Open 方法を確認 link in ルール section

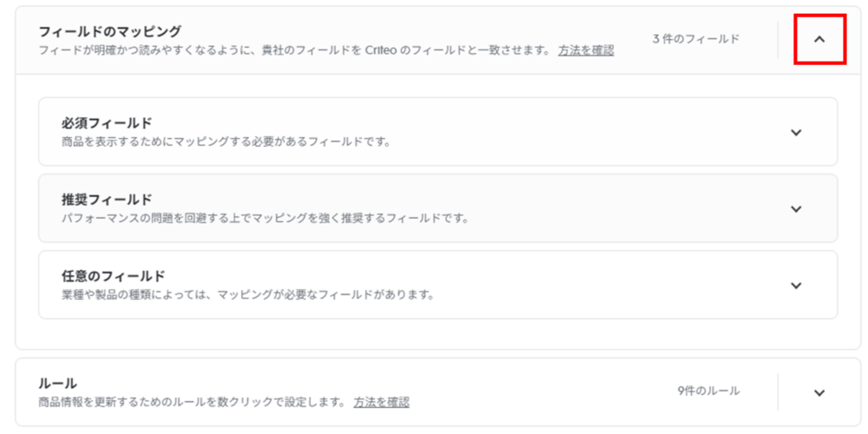pos(381,402)
